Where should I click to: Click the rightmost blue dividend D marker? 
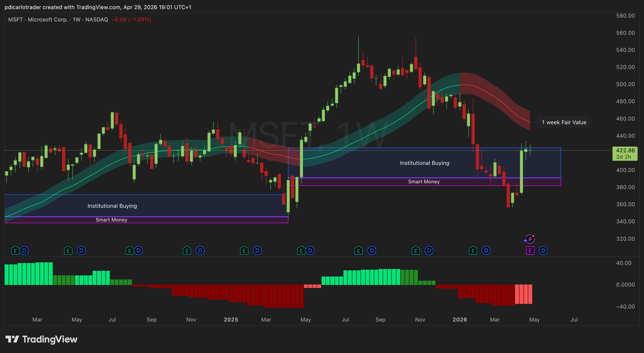tap(543, 250)
